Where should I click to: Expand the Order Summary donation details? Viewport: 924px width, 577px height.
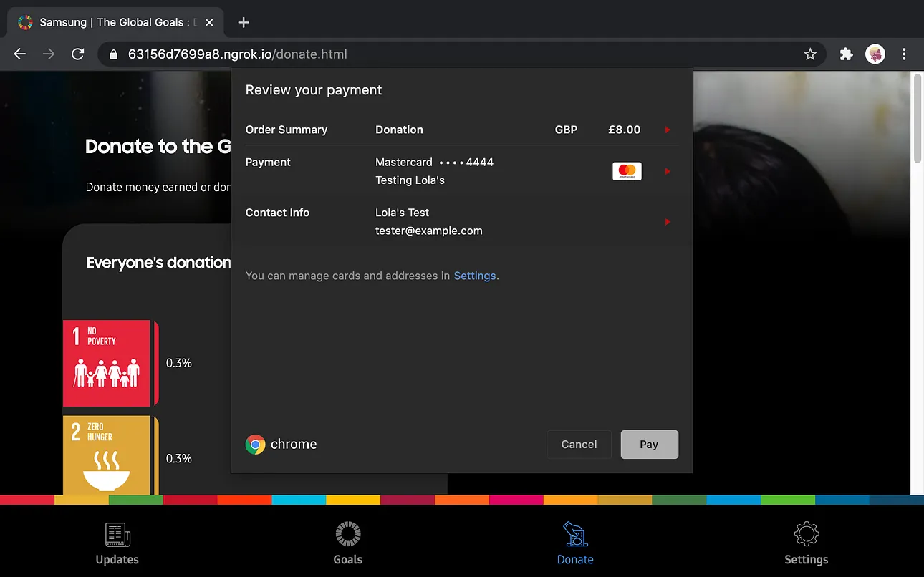pos(667,130)
